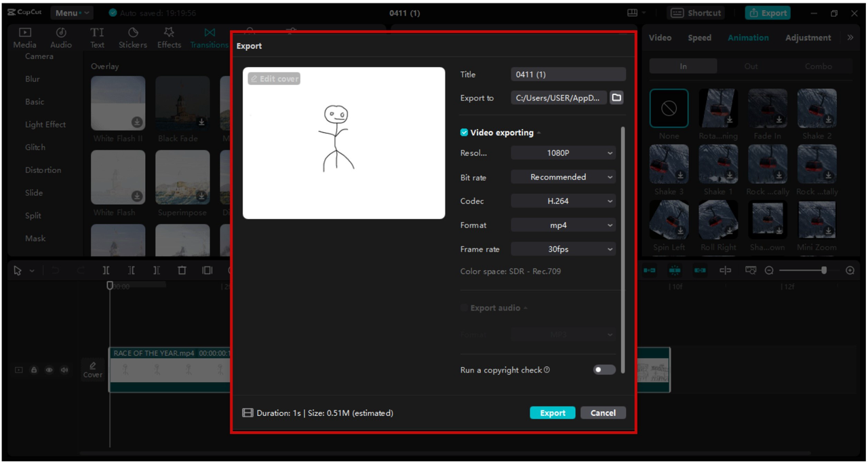868x462 pixels.
Task: Expand the selection tool options chevron
Action: [x=32, y=271]
